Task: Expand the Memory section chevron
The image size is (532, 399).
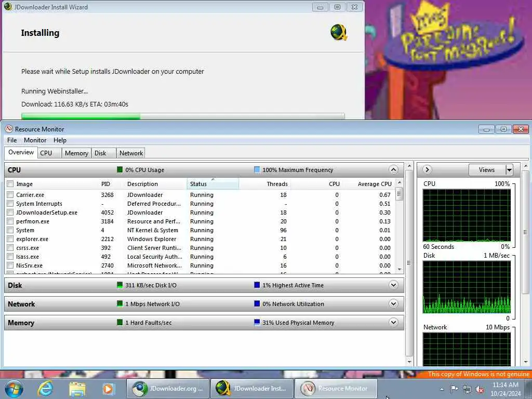Action: click(393, 322)
